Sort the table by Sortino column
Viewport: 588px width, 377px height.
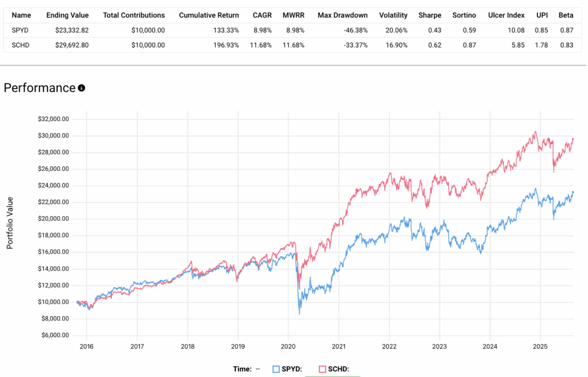[x=464, y=15]
